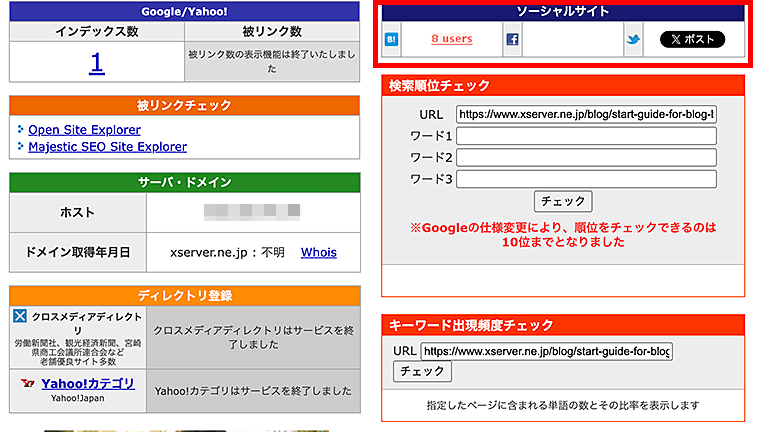Image resolution: width=760 pixels, height=432 pixels.
Task: Click the ドメイン取得年月日 label
Action: click(78, 253)
